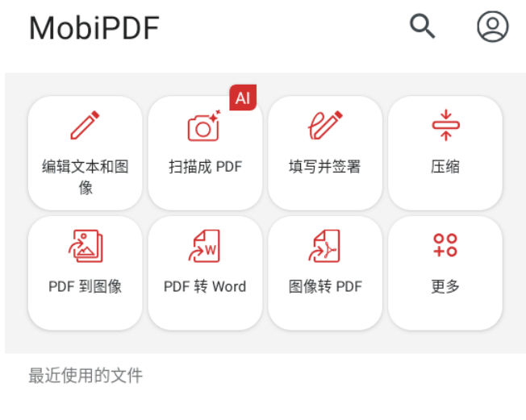
Task: Tap the signature pen icon for 填写并签署
Action: pyautogui.click(x=325, y=125)
